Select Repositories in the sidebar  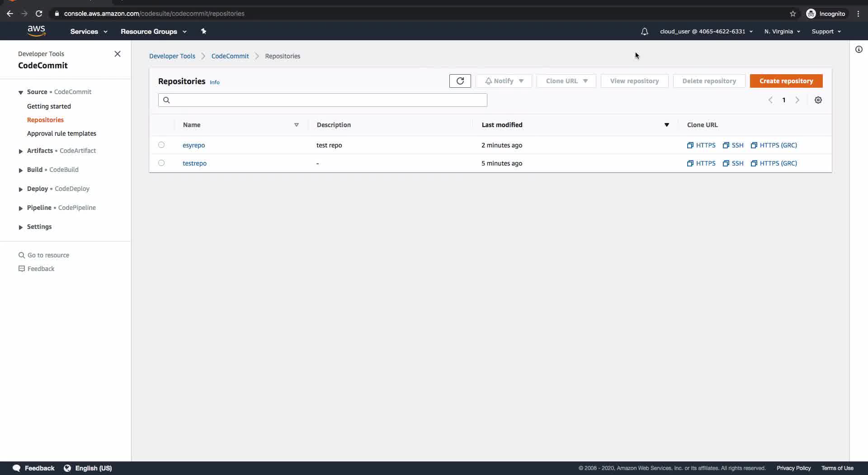click(45, 120)
